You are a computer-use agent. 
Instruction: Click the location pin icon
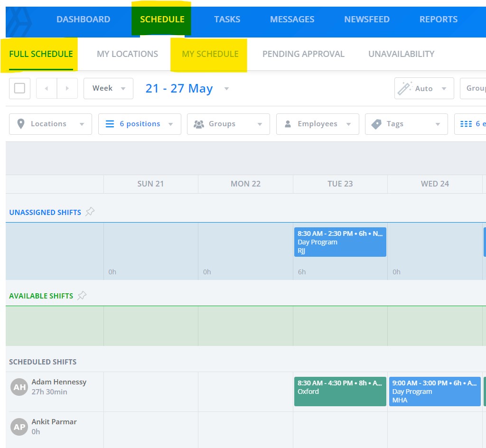click(21, 124)
